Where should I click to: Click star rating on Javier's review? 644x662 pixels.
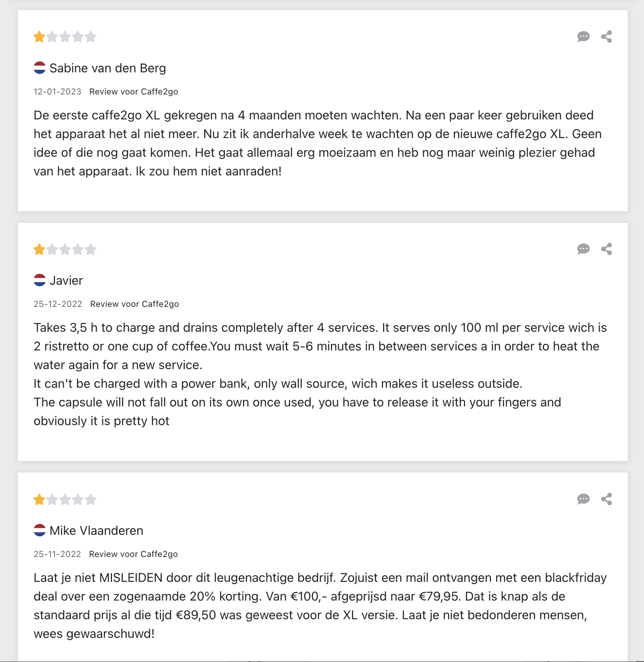(65, 249)
